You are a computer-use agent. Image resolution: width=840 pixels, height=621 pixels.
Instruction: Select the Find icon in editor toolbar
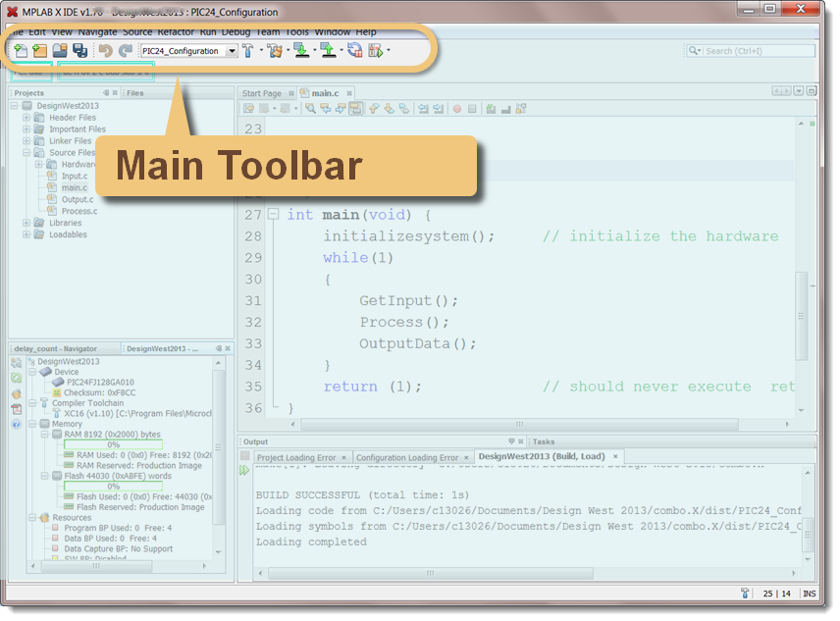[x=311, y=110]
